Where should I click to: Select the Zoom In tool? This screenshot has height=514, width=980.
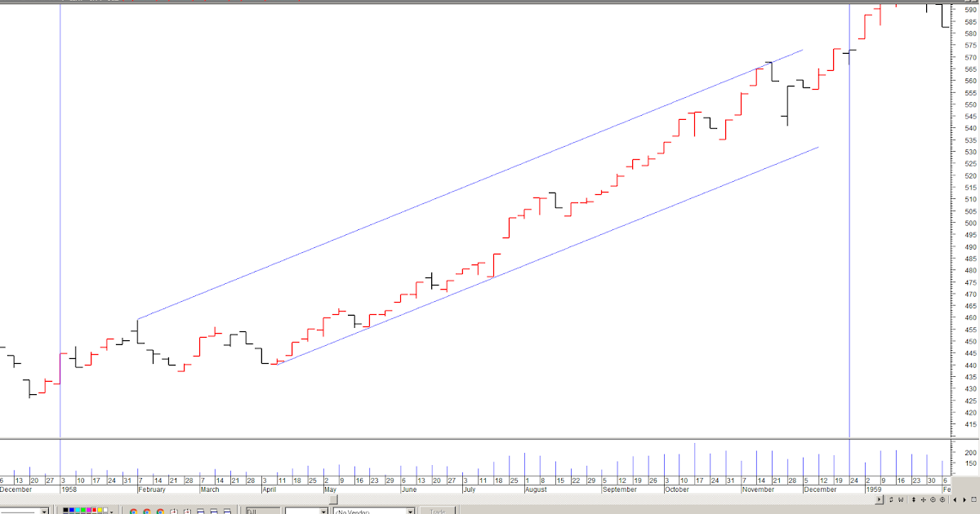click(x=942, y=499)
